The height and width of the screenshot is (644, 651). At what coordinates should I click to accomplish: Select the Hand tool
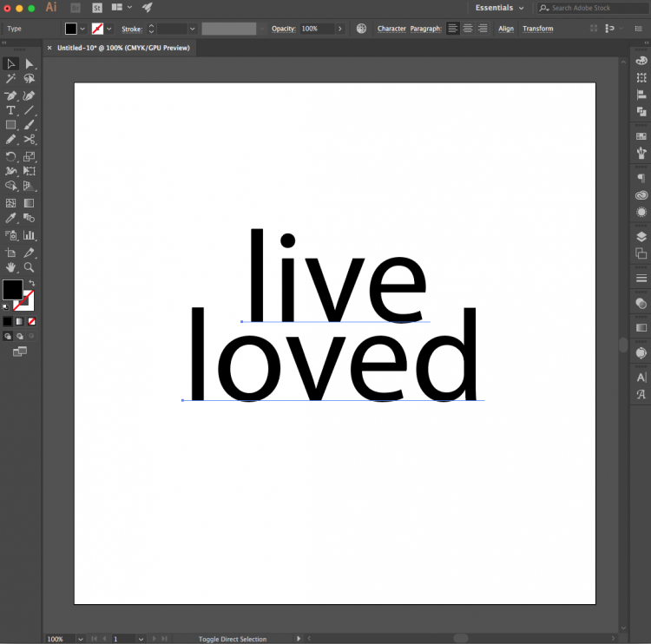tap(10, 267)
